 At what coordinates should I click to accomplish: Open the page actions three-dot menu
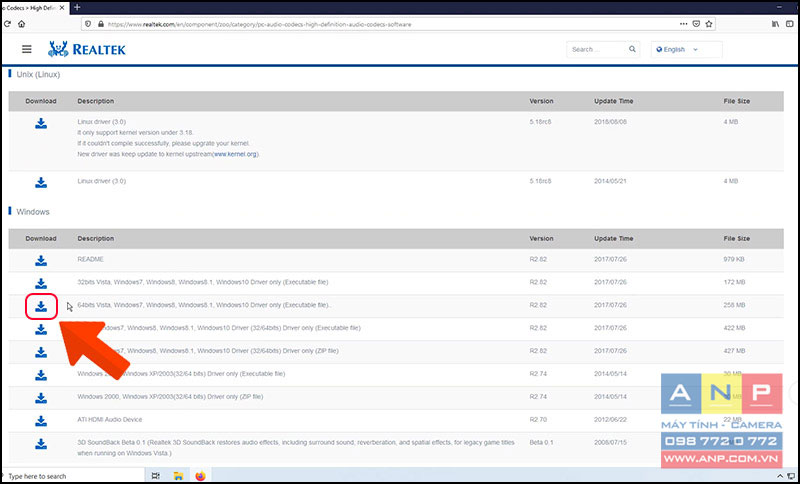click(x=684, y=24)
